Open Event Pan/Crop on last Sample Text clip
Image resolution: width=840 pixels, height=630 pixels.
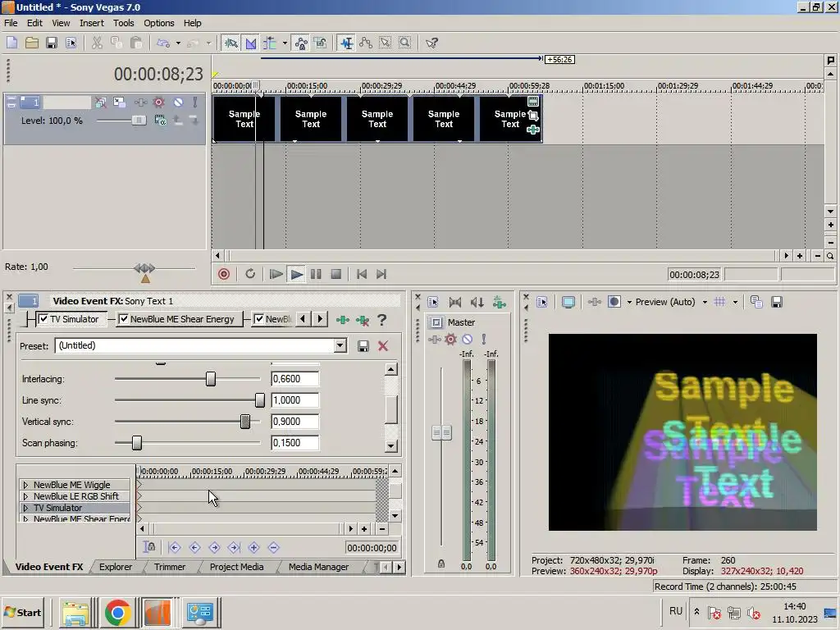[x=533, y=115]
